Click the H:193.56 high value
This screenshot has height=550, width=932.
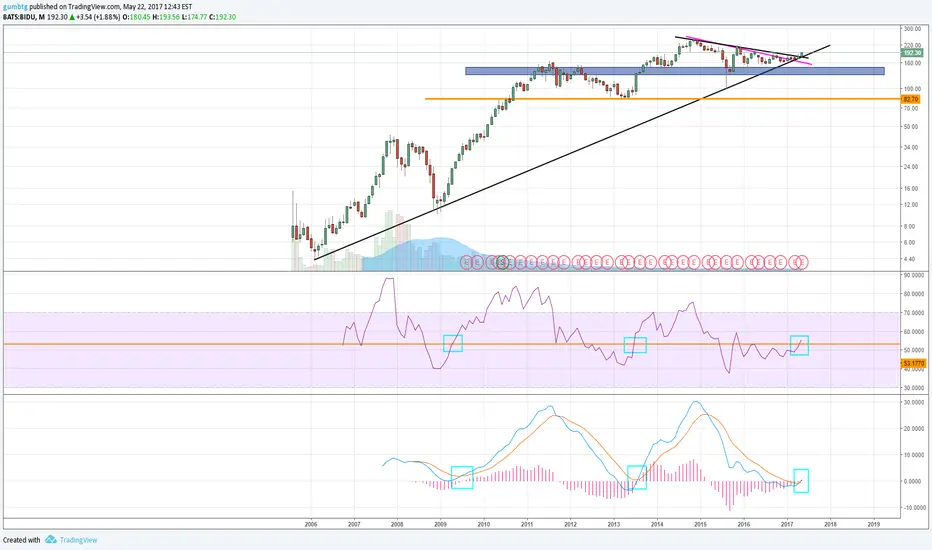(x=166, y=17)
